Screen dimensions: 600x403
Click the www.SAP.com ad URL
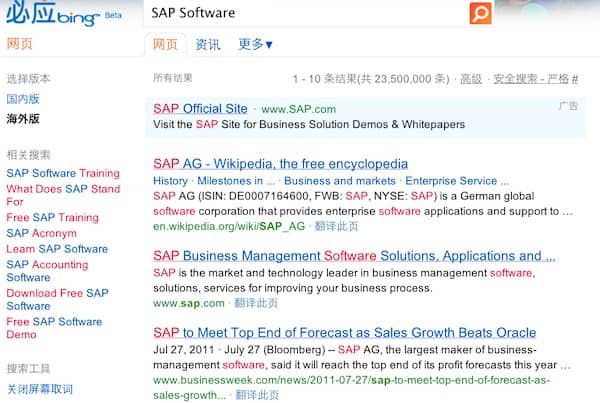pos(298,109)
